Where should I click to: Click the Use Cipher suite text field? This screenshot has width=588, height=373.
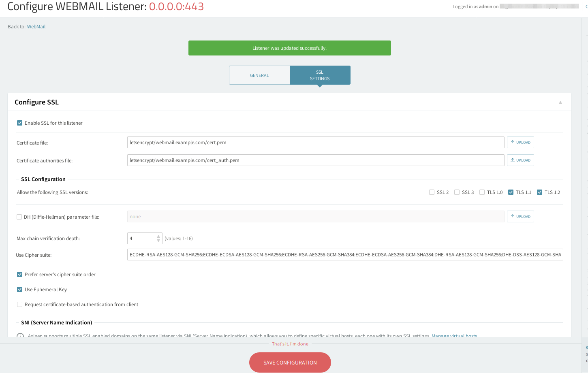pyautogui.click(x=345, y=255)
